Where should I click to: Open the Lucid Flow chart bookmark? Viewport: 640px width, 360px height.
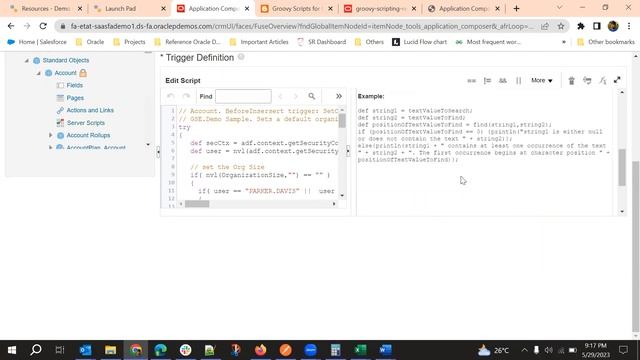(x=420, y=42)
